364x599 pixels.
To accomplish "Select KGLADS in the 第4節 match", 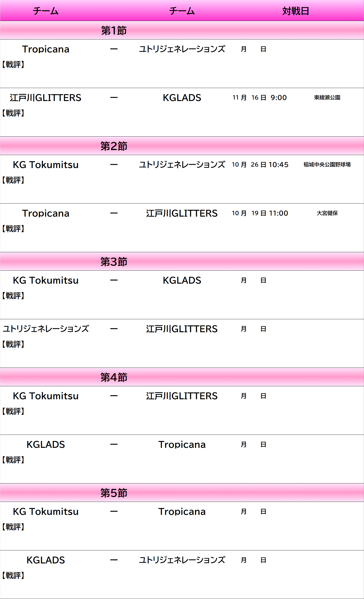I will pos(45,445).
